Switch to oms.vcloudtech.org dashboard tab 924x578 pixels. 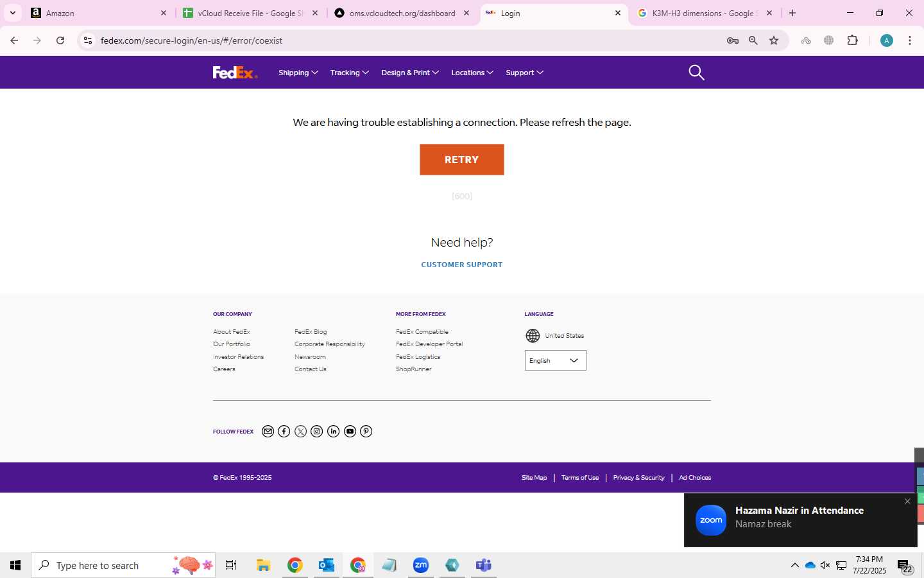pos(402,13)
